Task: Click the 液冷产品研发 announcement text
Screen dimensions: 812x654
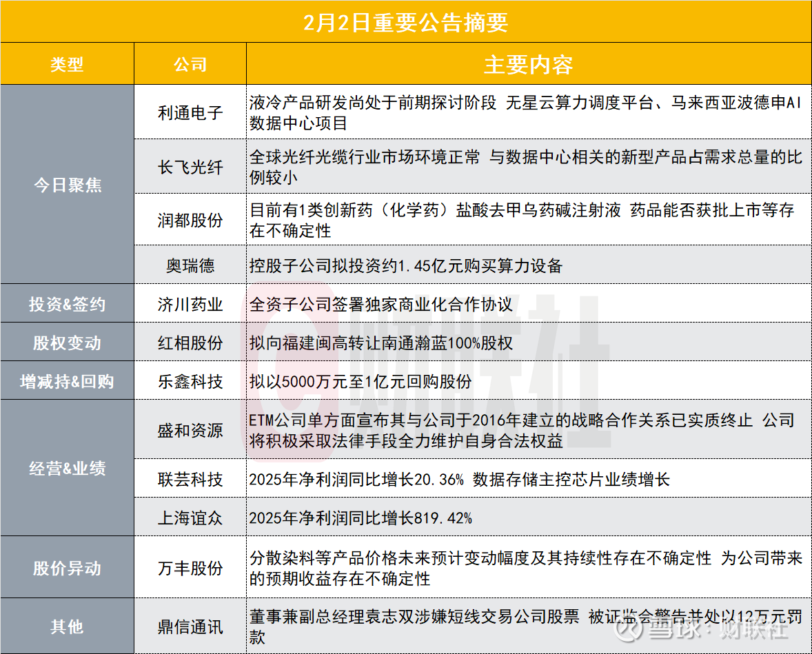Action: click(525, 112)
